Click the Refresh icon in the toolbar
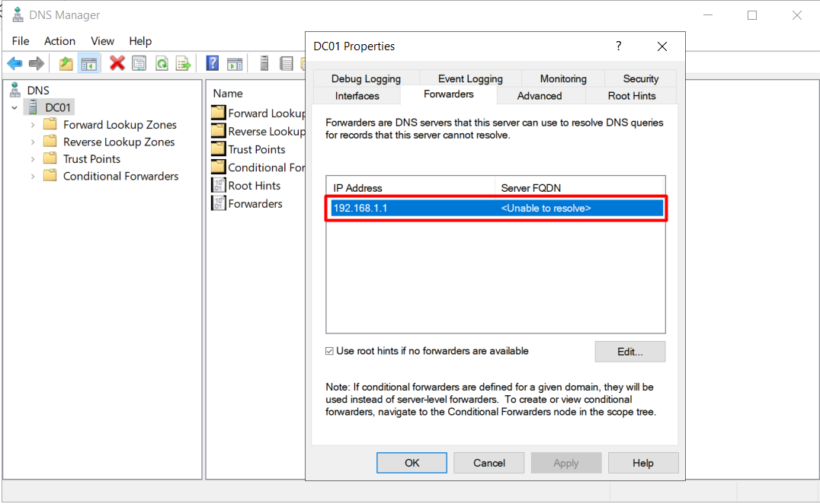The image size is (820, 504). point(161,64)
